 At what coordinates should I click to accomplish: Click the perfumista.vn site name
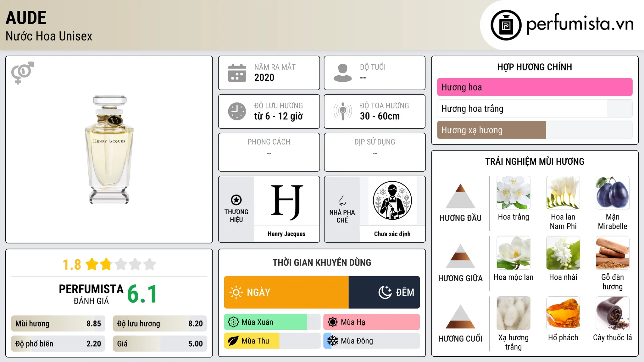pyautogui.click(x=580, y=24)
